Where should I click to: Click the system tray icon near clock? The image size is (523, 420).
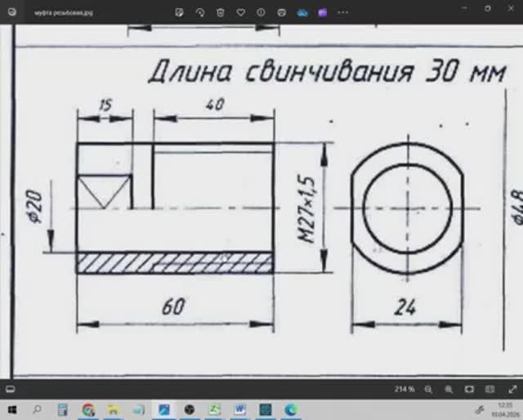pos(480,409)
